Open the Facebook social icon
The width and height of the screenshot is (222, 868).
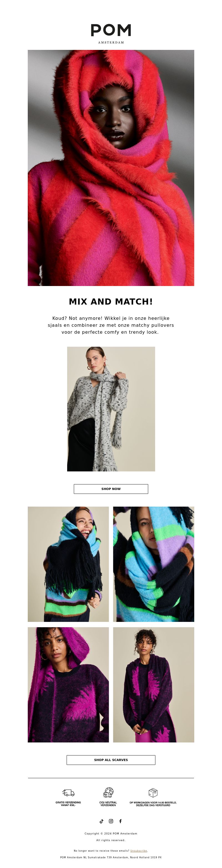point(120,821)
